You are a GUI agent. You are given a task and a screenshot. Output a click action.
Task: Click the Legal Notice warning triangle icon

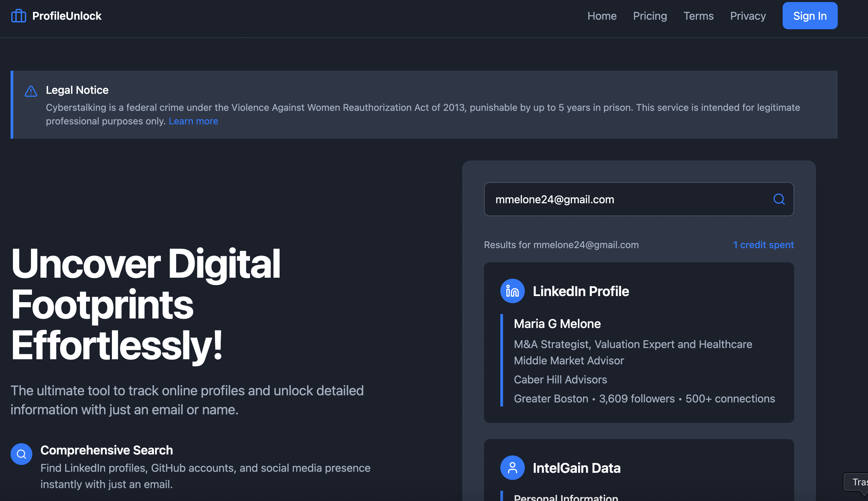pyautogui.click(x=31, y=91)
